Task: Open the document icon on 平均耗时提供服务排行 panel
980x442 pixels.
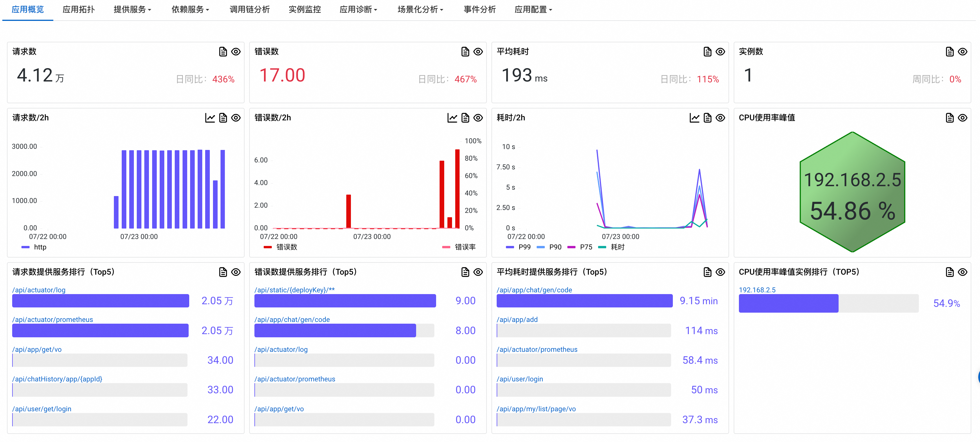Action: tap(707, 272)
